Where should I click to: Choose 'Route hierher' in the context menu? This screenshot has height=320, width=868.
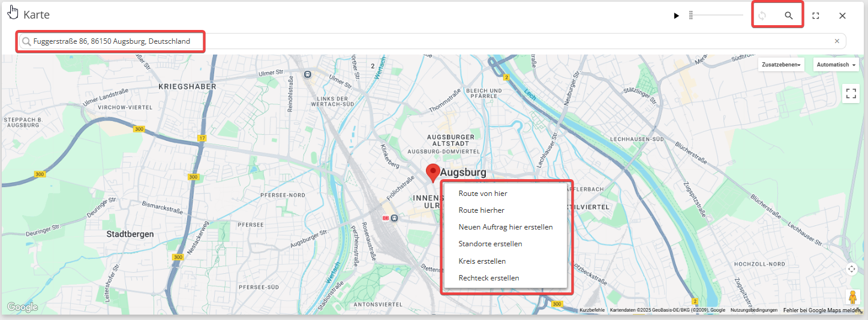coord(481,210)
